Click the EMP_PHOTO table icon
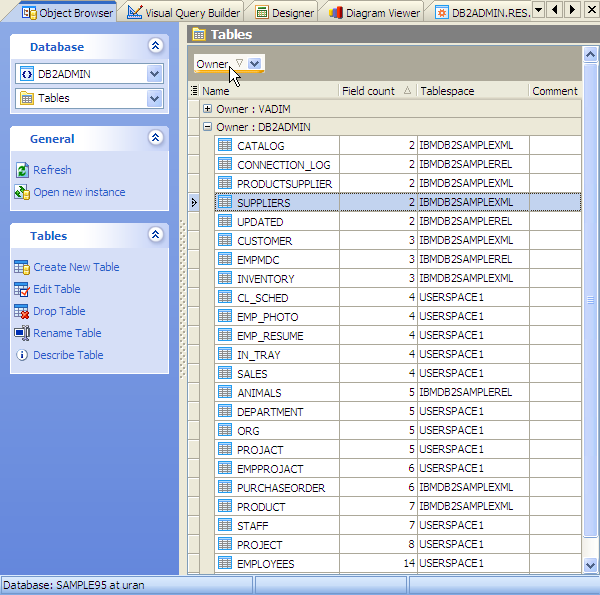The height and width of the screenshot is (595, 600). click(225, 316)
